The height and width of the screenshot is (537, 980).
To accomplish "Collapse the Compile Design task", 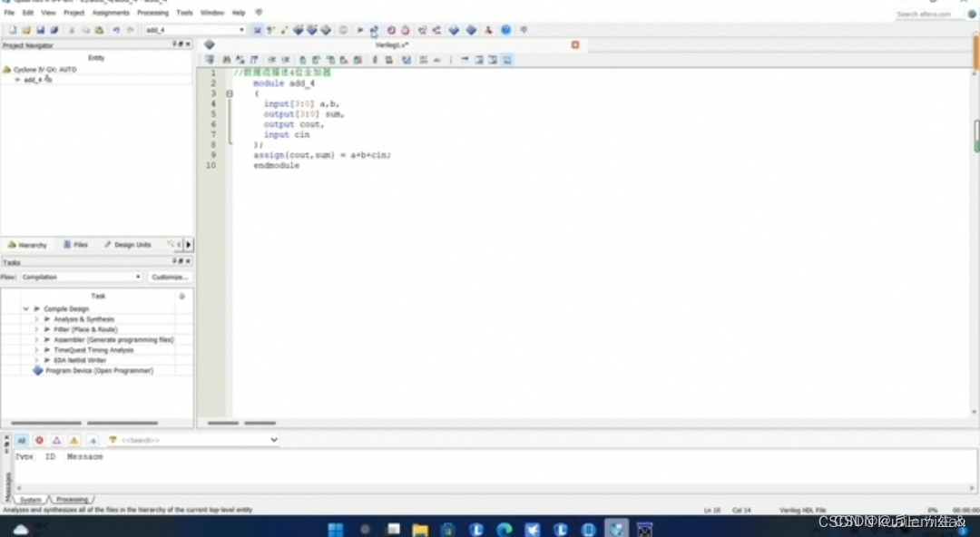I will pyautogui.click(x=26, y=308).
